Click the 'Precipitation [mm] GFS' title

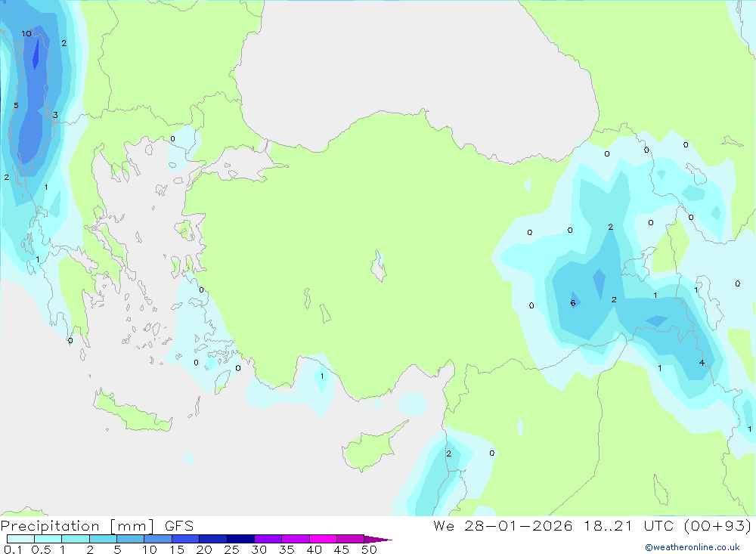coord(97,526)
